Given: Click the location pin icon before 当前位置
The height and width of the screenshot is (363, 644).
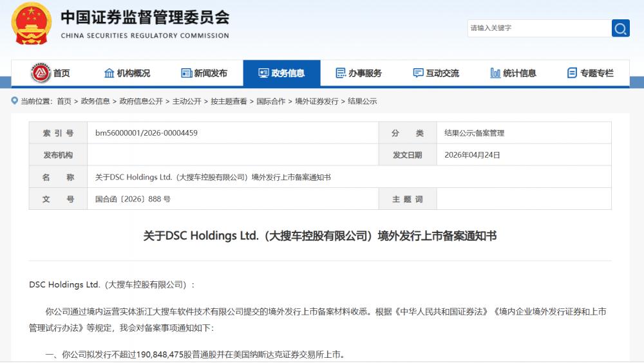Looking at the screenshot, I should (14, 100).
